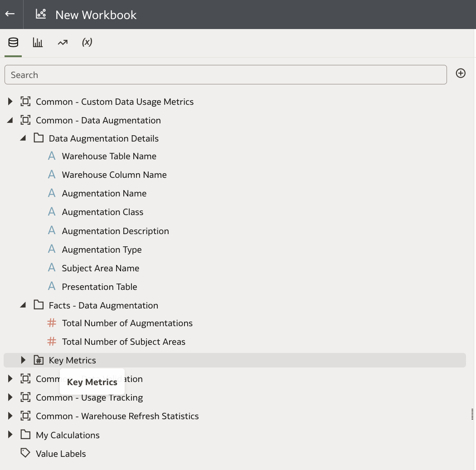The height and width of the screenshot is (470, 476).
Task: Click Common - Warehouse Refresh Statistics icon
Action: tap(25, 416)
